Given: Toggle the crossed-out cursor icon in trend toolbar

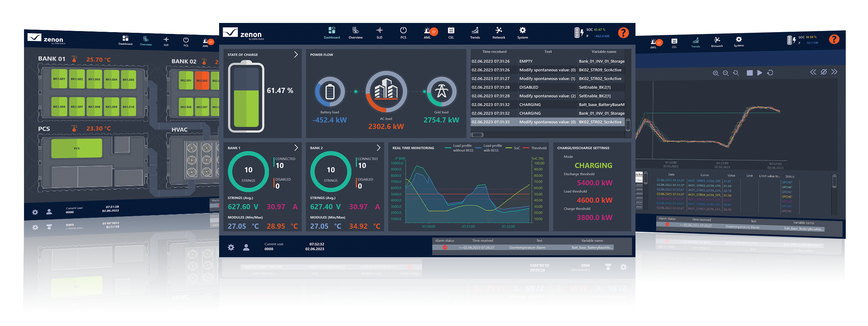Looking at the screenshot, I should (824, 72).
